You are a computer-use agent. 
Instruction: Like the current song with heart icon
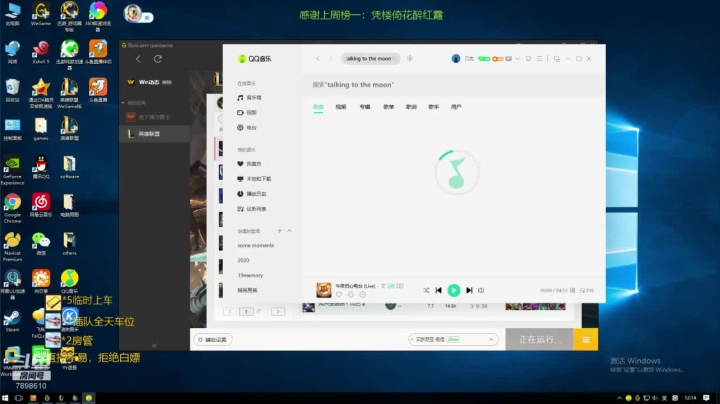[x=339, y=294]
